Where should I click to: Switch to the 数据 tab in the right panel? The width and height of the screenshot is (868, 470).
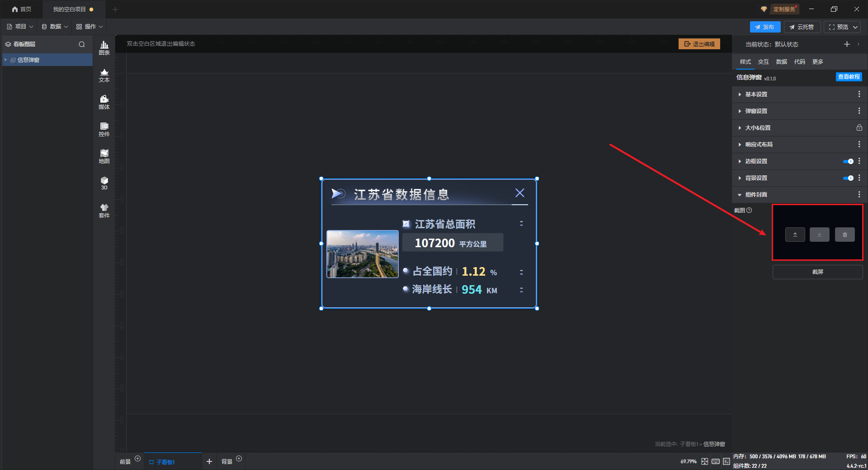[x=781, y=62]
